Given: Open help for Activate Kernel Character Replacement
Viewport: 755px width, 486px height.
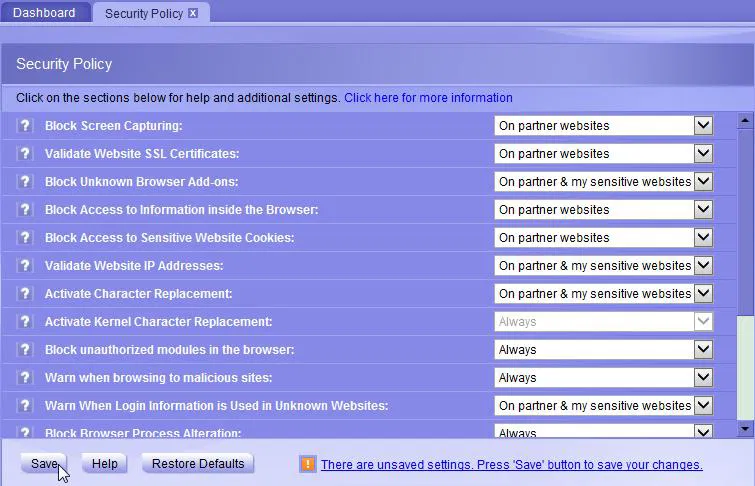Looking at the screenshot, I should click(25, 321).
